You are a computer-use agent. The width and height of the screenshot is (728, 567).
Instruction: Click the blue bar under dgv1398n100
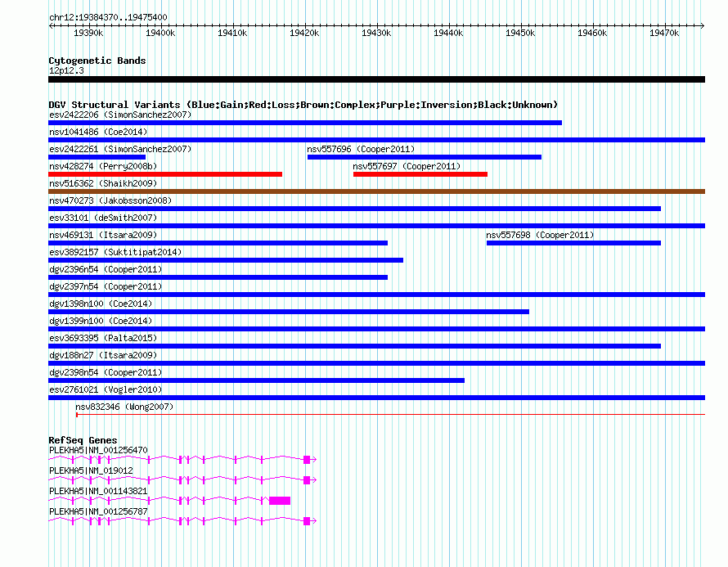click(x=289, y=312)
